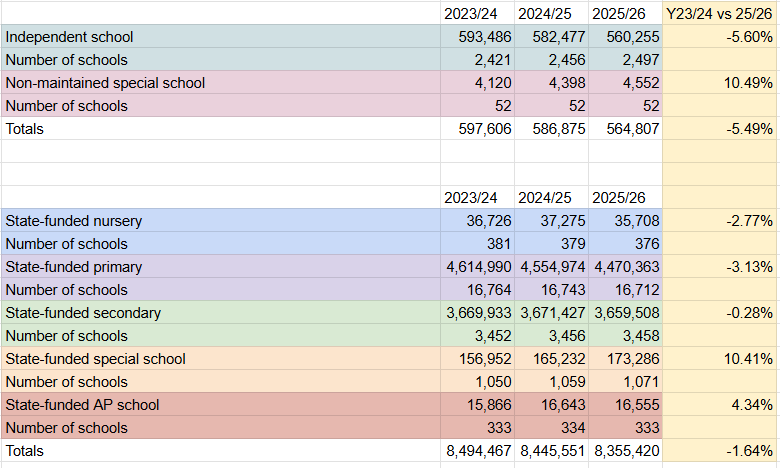Select 'Non-maintained special school' label
This screenshot has height=468, width=780.
[x=221, y=83]
